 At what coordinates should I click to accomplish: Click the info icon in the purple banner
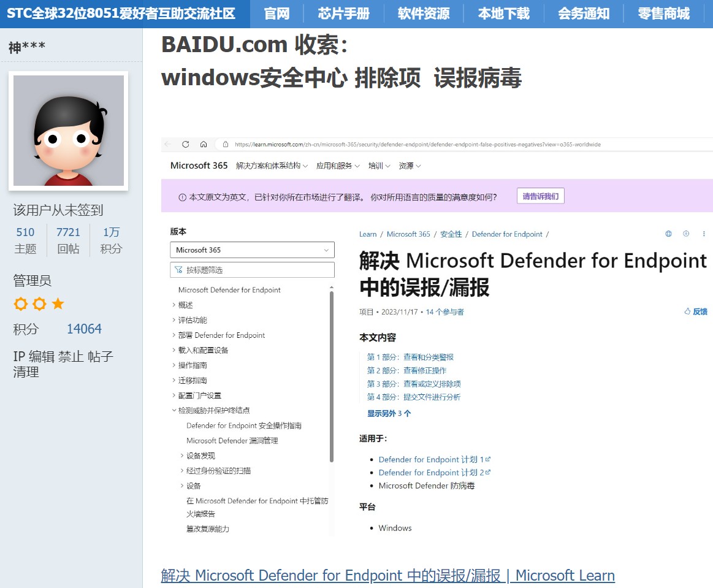182,197
